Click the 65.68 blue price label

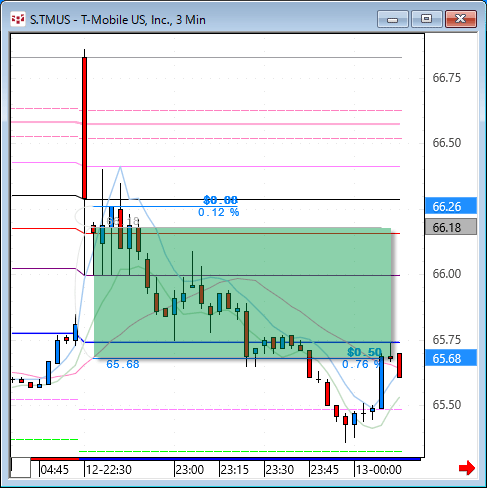point(451,358)
